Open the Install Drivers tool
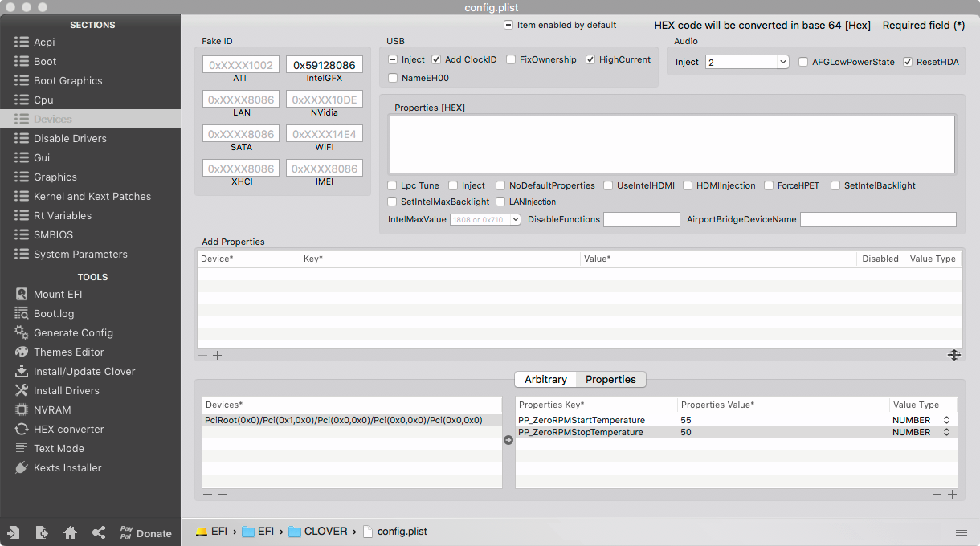 (x=57, y=390)
